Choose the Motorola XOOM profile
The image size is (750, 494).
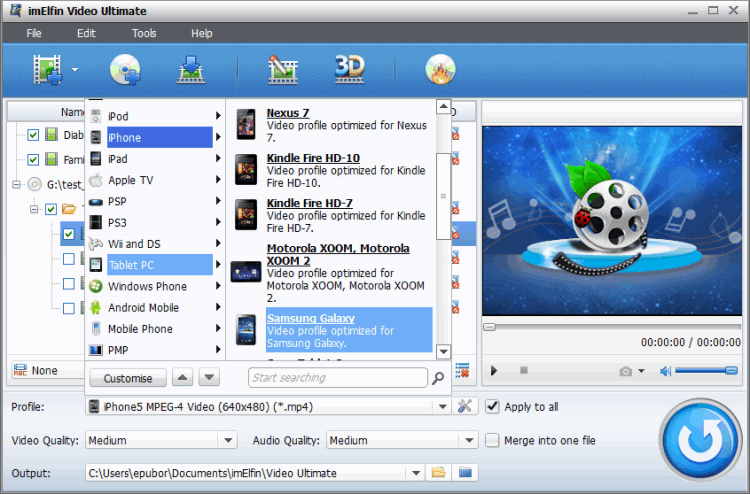tap(338, 254)
